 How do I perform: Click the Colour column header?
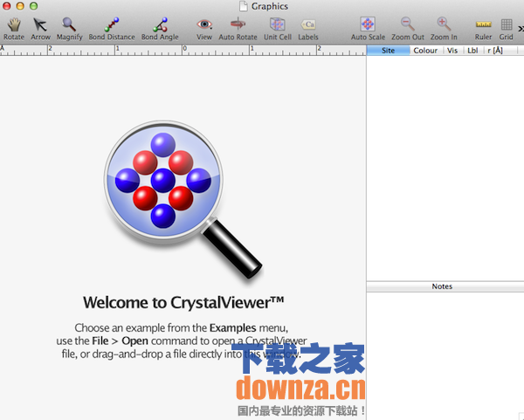click(425, 51)
